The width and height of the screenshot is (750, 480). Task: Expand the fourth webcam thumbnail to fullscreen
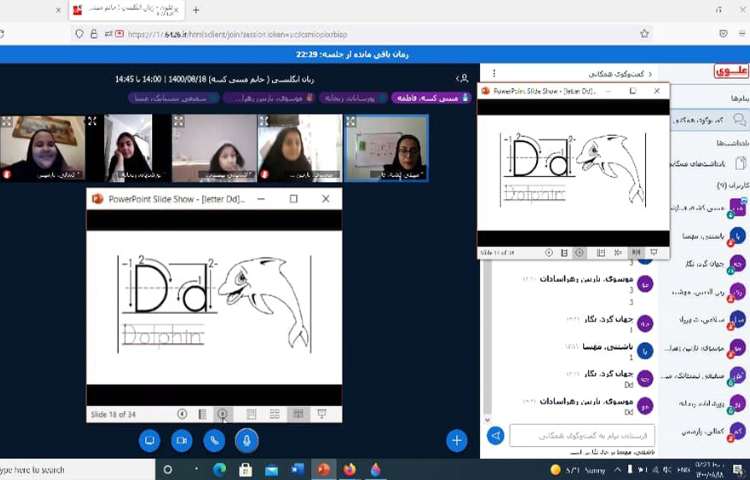tap(264, 121)
